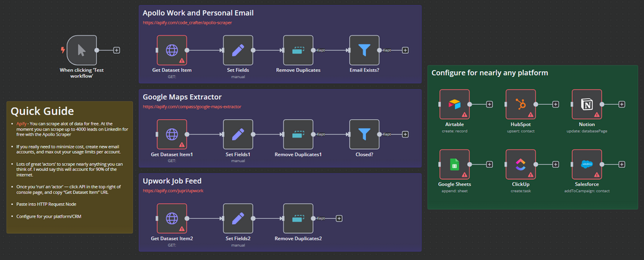Click the warning icon on Get Dataset Item
Image resolution: width=644 pixels, height=260 pixels.
coord(181,60)
